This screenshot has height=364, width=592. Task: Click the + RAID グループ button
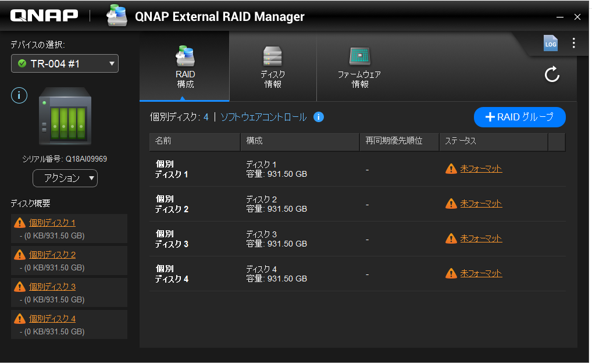[x=519, y=117]
